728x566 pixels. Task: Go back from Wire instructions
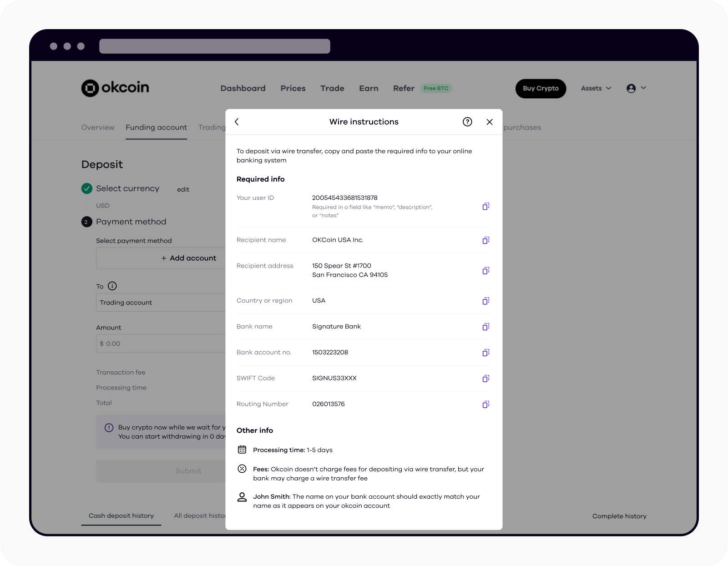click(x=237, y=121)
